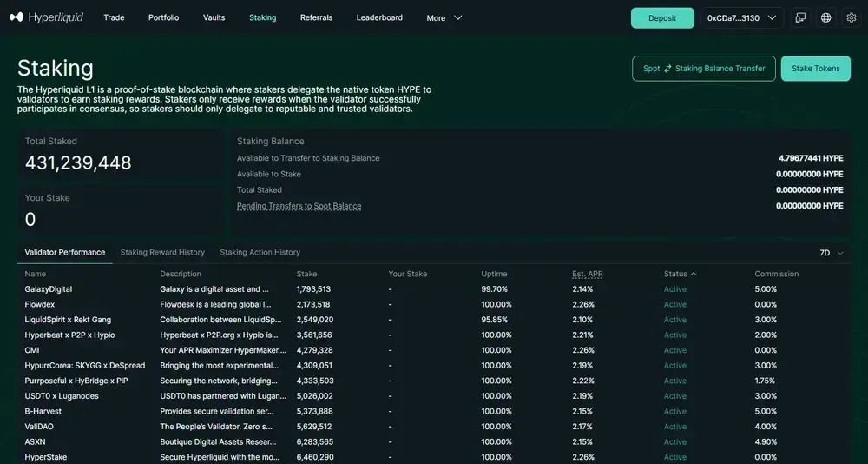Click Pending Transfers to Spot Balance

[299, 206]
